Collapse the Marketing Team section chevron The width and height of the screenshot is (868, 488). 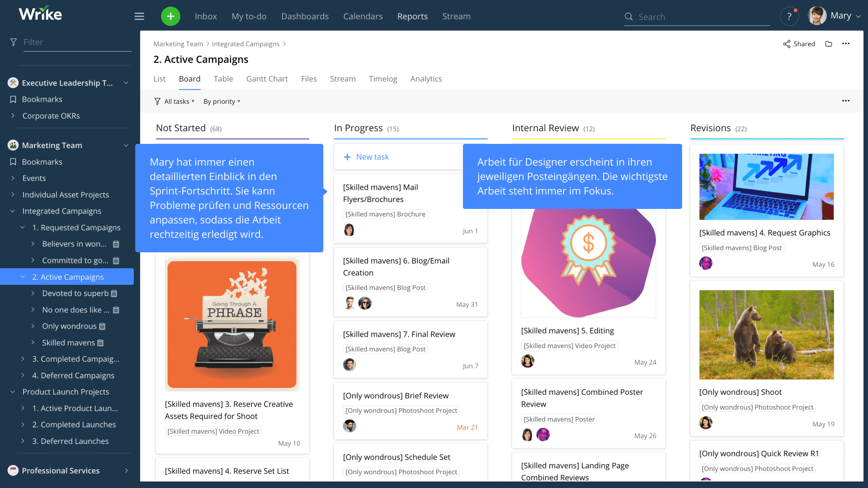[x=126, y=145]
